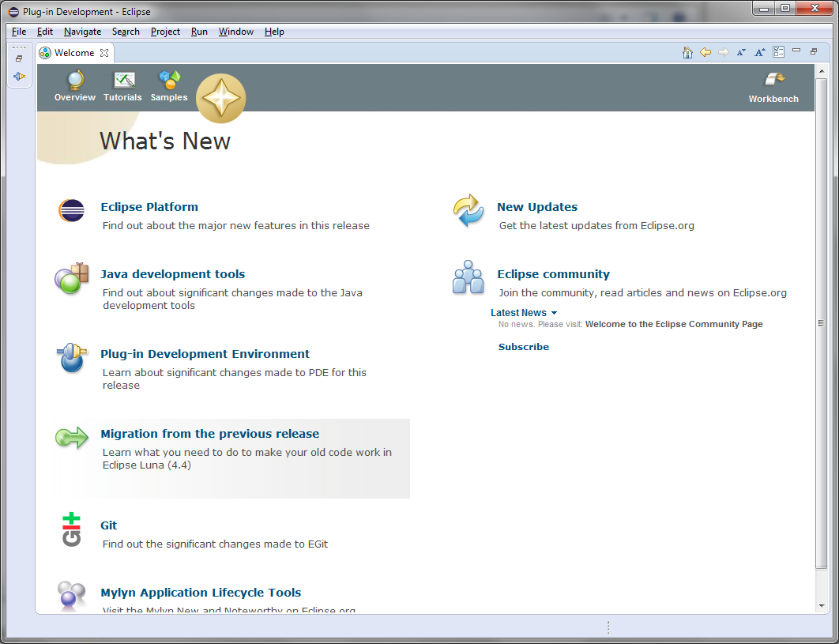Open the Samples page icon
Screen dimensions: 839x644
tap(169, 81)
